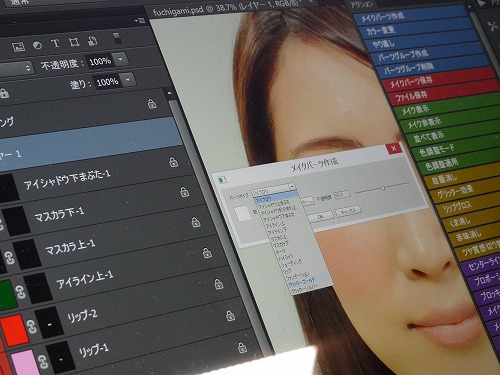Viewport: 500px width, 375px height.
Task: Click the type layer filter T icon
Action: point(55,43)
